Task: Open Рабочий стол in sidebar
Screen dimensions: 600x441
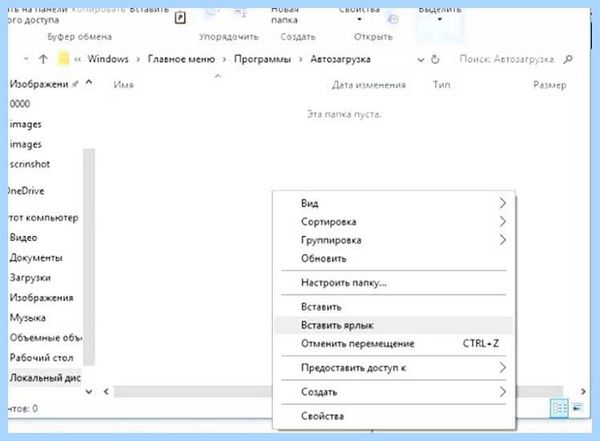Action: pyautogui.click(x=41, y=358)
